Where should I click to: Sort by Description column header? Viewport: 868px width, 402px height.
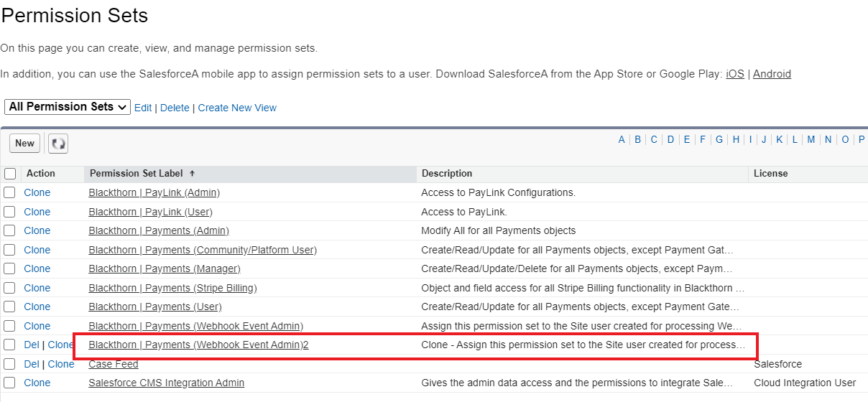447,174
